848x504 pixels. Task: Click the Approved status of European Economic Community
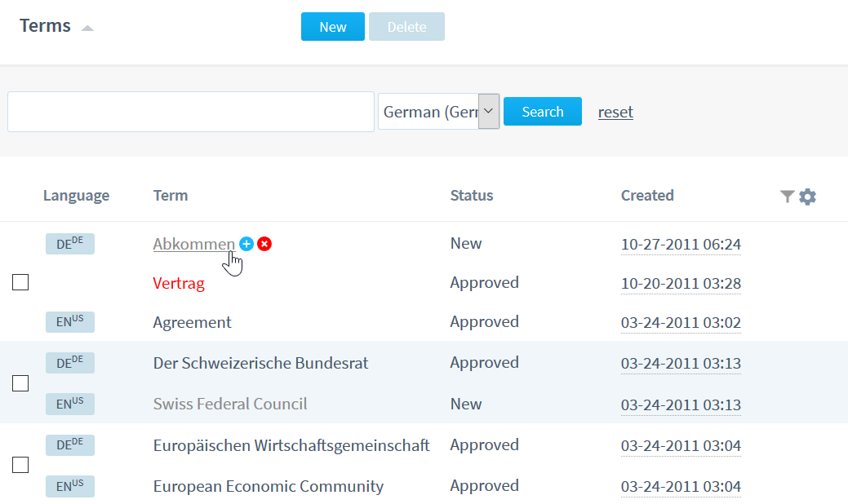(x=485, y=485)
